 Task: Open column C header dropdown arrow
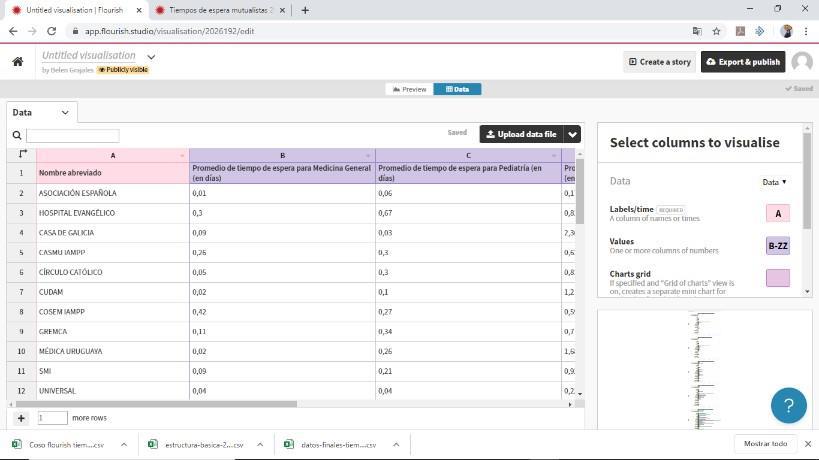tap(554, 156)
